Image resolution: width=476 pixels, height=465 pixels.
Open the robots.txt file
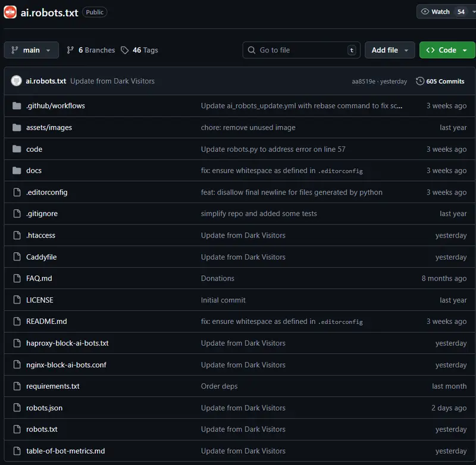[x=42, y=429]
